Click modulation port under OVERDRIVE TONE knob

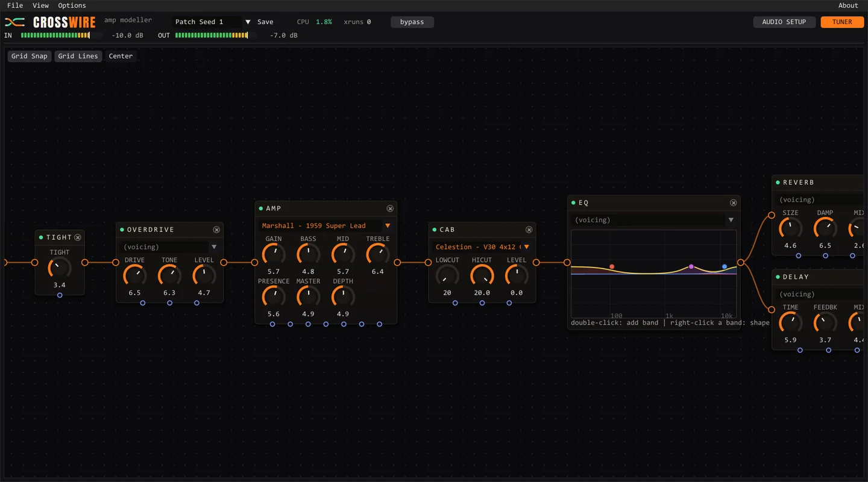pos(169,303)
